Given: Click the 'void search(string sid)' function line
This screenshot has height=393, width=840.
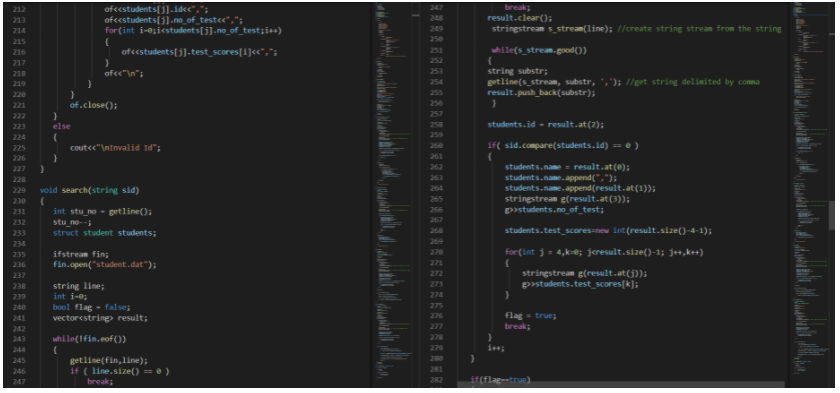Looking at the screenshot, I should (89, 190).
